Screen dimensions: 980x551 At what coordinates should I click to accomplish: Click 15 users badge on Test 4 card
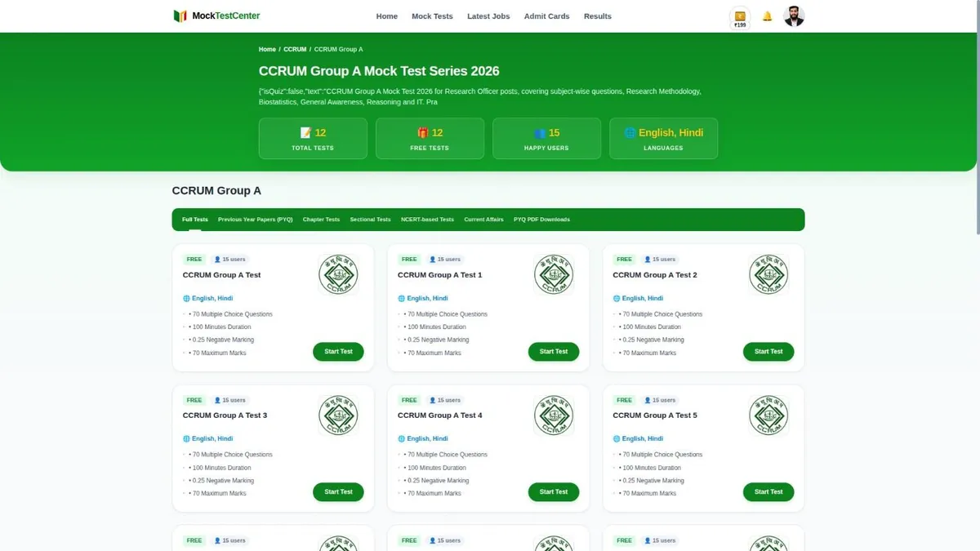point(445,400)
